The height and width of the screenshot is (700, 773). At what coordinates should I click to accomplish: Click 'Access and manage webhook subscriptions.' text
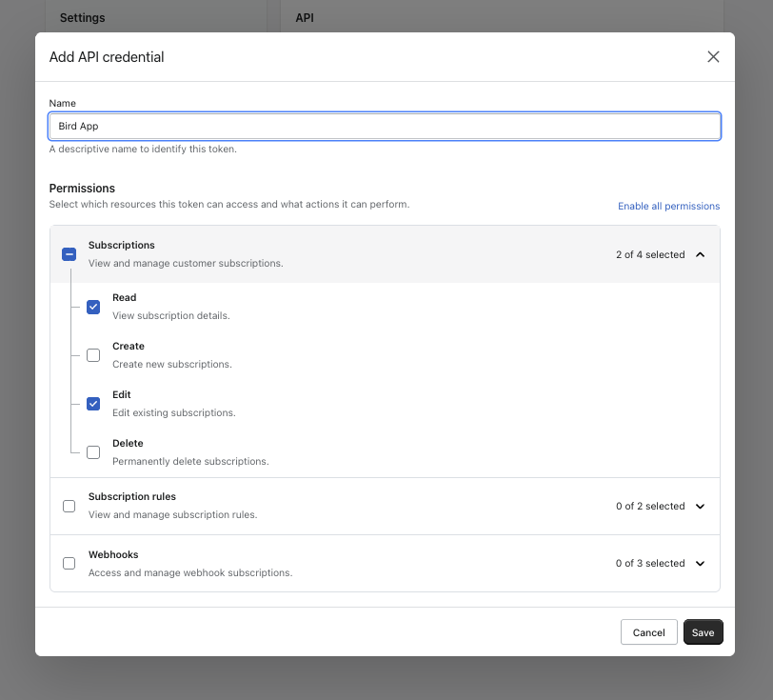[x=190, y=572]
